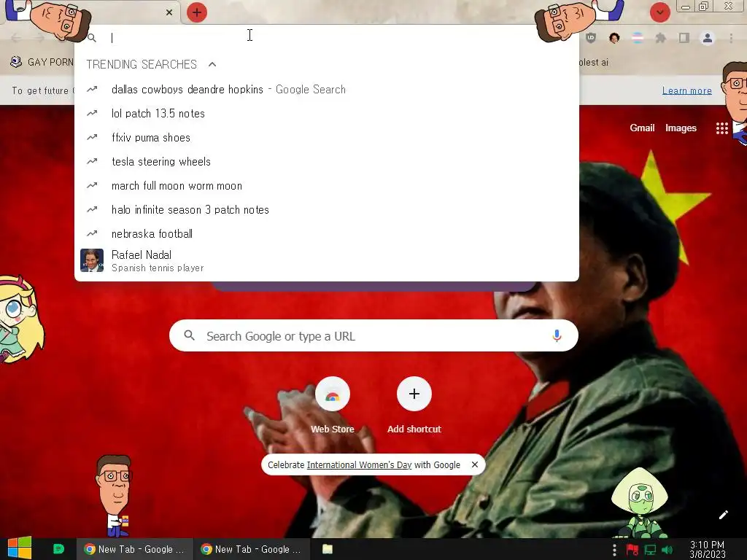Open Images link
The height and width of the screenshot is (560, 747).
681,128
